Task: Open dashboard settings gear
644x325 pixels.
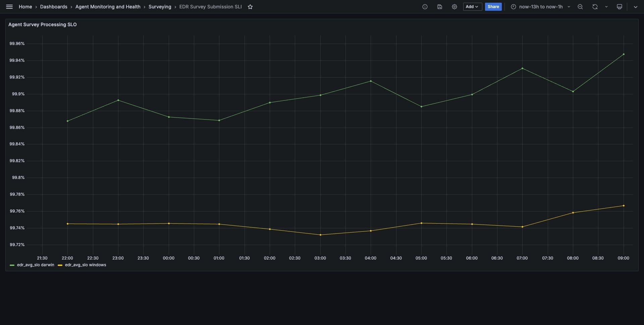Action: tap(454, 7)
